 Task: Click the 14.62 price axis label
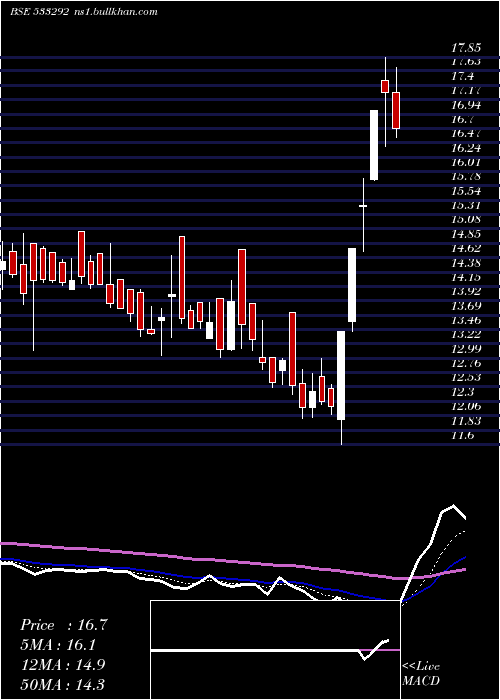click(466, 249)
